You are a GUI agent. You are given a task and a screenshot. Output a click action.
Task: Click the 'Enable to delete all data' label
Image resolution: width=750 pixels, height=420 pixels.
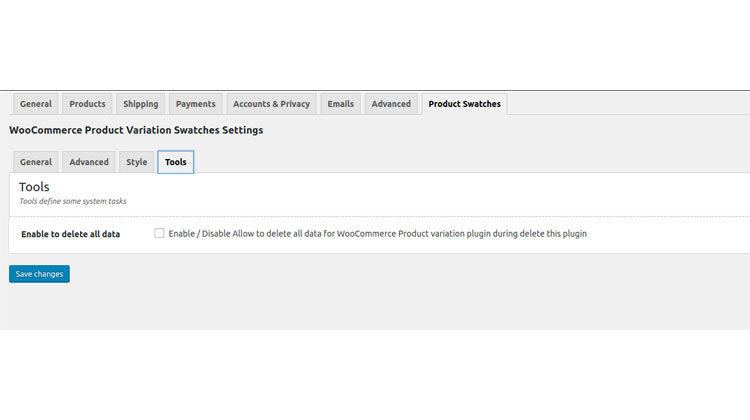(x=71, y=234)
